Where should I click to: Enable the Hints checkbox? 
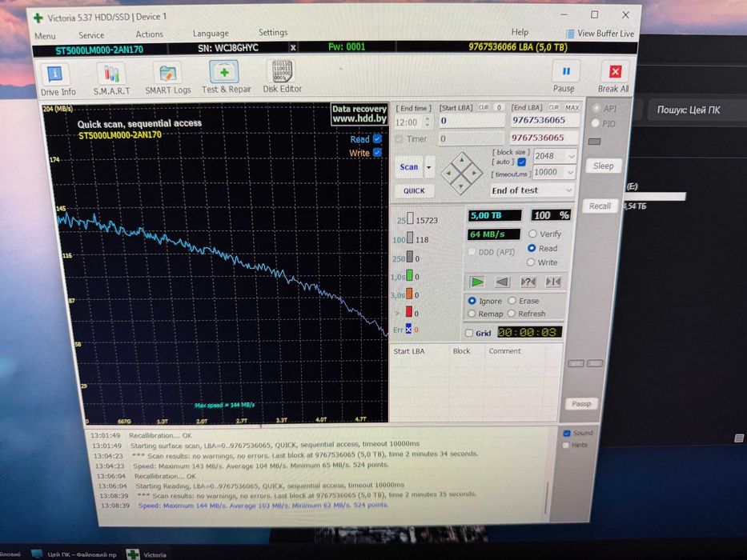(566, 445)
